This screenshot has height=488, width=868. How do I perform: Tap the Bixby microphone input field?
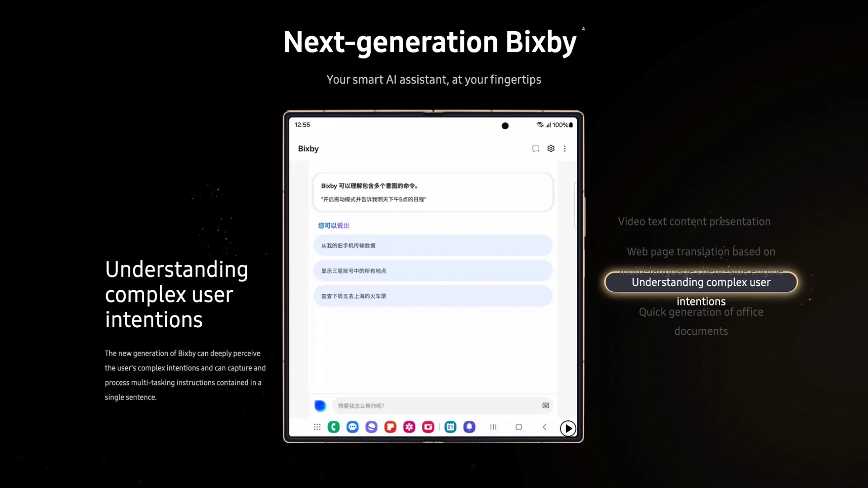(x=321, y=406)
